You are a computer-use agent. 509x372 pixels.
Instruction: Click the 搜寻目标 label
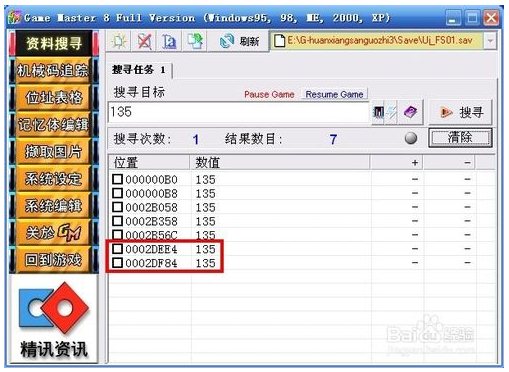pyautogui.click(x=139, y=92)
